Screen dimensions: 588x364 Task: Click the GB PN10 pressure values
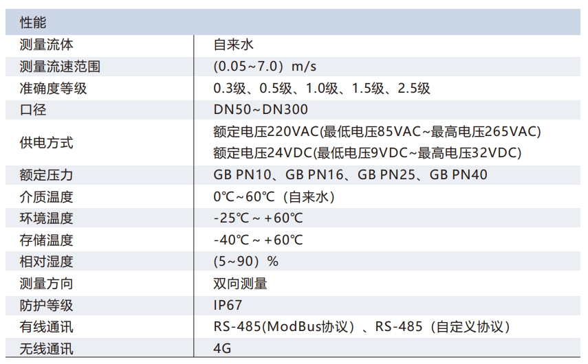[350, 175]
